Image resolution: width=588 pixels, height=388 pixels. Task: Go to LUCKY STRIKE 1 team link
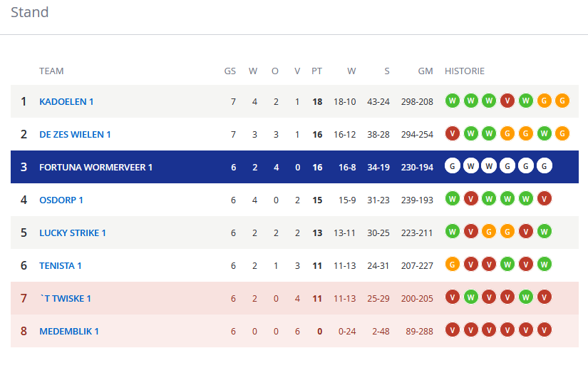pos(73,233)
